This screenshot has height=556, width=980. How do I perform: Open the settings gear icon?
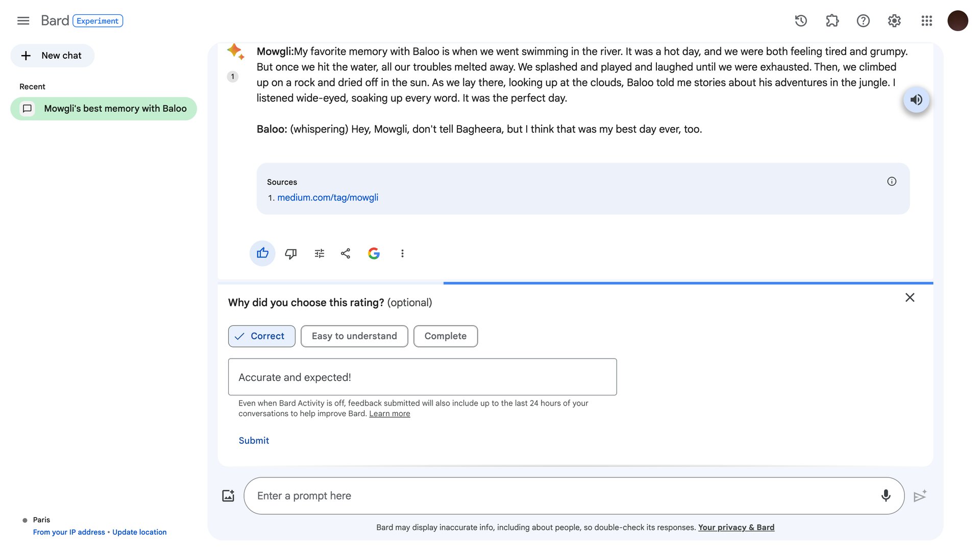coord(894,21)
